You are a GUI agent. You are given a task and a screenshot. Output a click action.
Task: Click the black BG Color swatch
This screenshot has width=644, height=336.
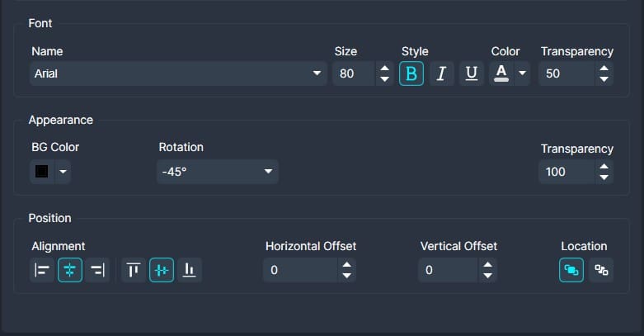(41, 172)
